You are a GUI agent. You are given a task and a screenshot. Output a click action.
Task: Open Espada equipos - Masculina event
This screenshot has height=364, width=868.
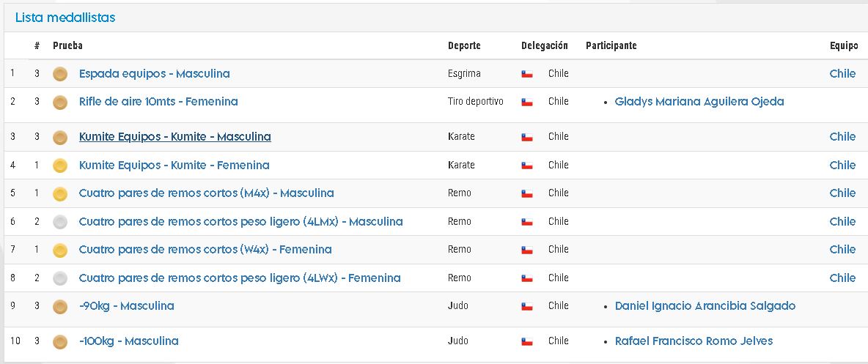pyautogui.click(x=155, y=73)
